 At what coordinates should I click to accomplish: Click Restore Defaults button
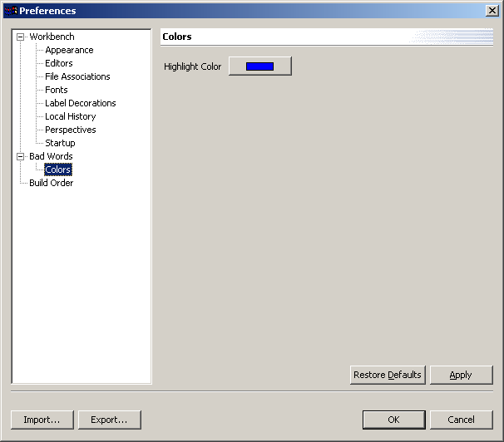pyautogui.click(x=388, y=375)
